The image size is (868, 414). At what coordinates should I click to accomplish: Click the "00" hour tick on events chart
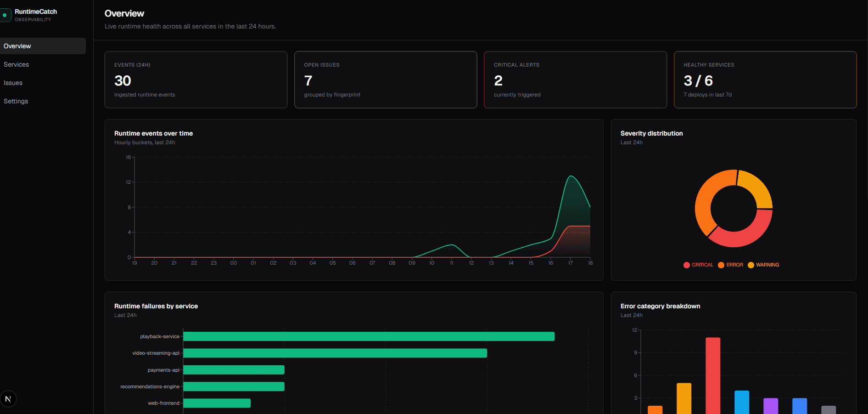pyautogui.click(x=234, y=263)
